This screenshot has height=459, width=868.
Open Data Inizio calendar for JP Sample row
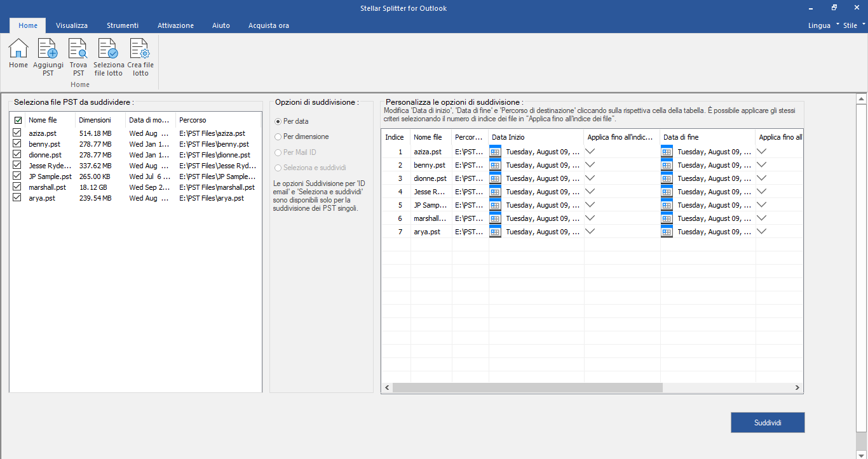point(495,205)
